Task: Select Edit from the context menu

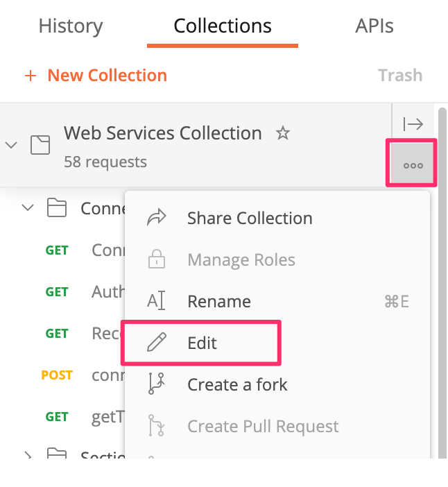Action: coord(202,343)
